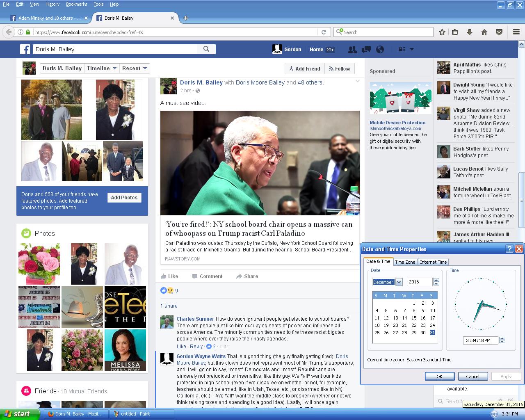Open the Timeline dropdown

102,68
